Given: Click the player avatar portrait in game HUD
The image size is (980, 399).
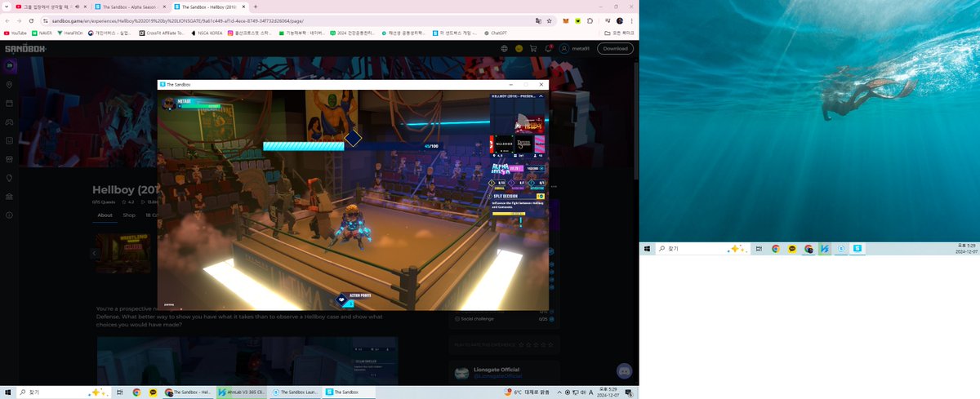Looking at the screenshot, I should point(171,104).
